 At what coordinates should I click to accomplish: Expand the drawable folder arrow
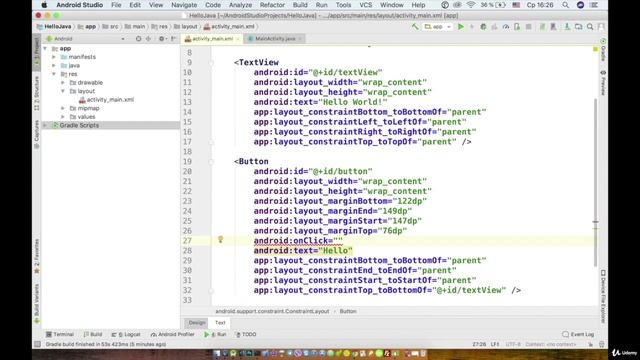point(63,82)
